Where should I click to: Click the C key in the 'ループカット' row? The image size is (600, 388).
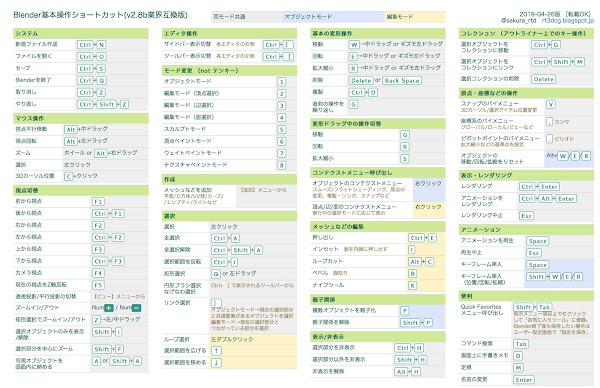coord(429,262)
